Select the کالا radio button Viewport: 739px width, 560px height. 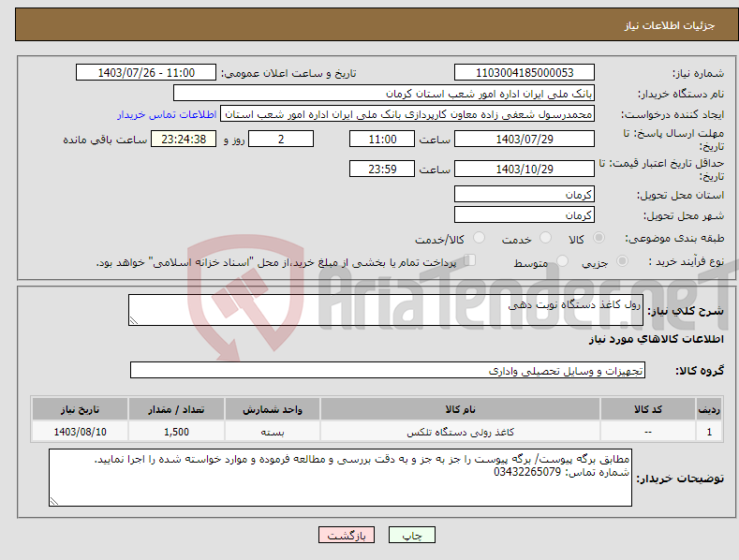[599, 238]
